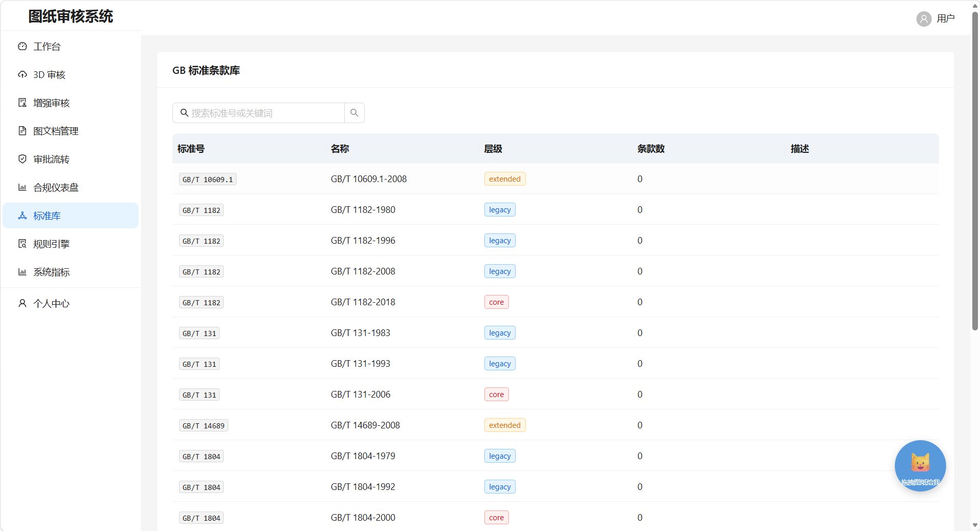Image resolution: width=980 pixels, height=531 pixels.
Task: Click the name GB/T 1804-1992
Action: [x=363, y=487]
